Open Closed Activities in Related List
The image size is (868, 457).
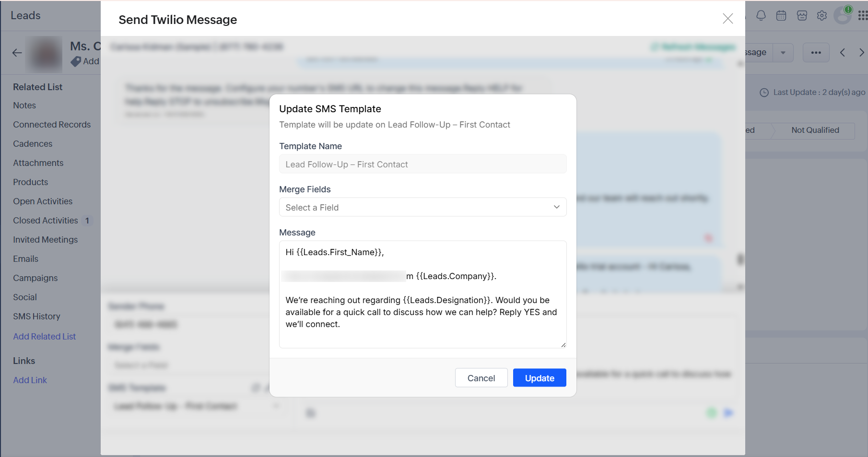pyautogui.click(x=46, y=221)
